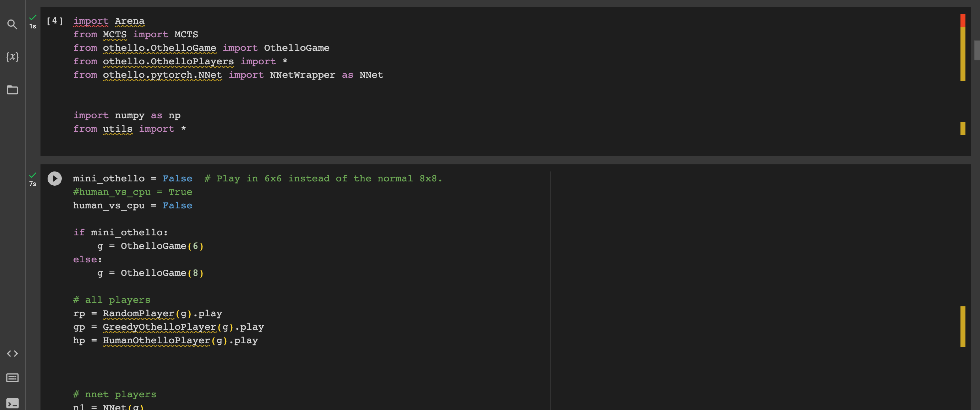This screenshot has height=410, width=980.
Task: Click the execution count [4] label
Action: (54, 21)
